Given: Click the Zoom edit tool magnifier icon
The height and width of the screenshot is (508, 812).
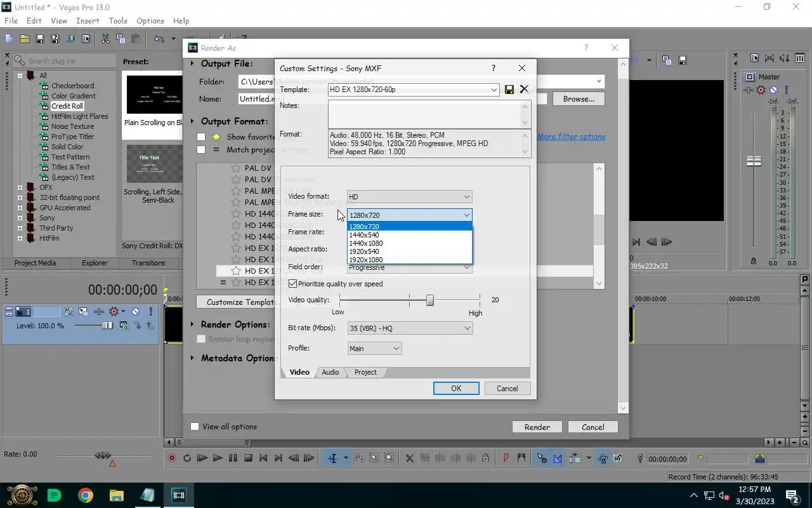Looking at the screenshot, I should point(390,458).
